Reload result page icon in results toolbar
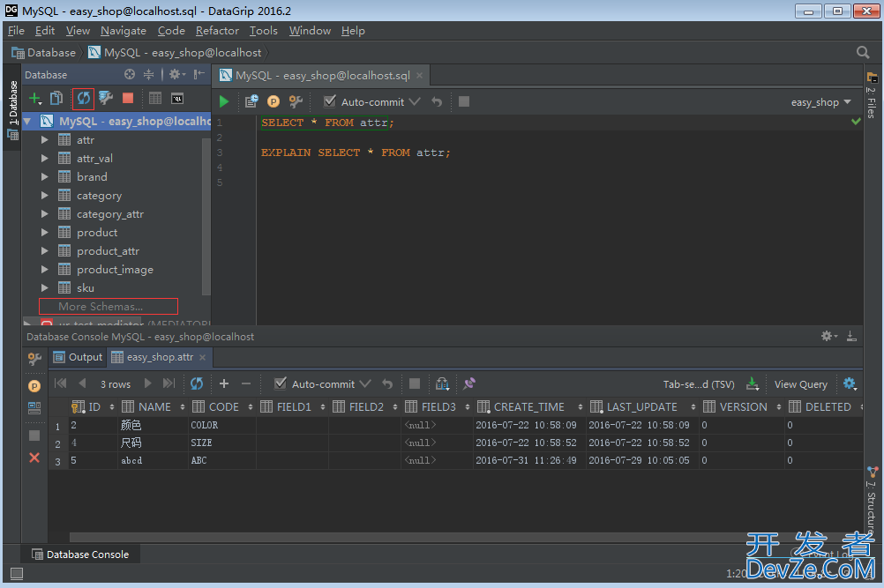This screenshot has height=588, width=884. (x=197, y=383)
